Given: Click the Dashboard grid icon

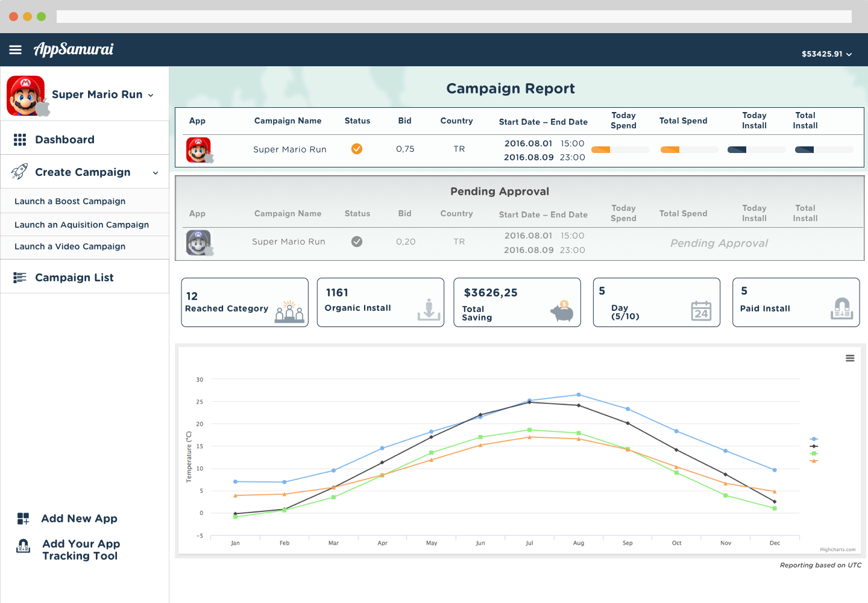Looking at the screenshot, I should click(20, 140).
